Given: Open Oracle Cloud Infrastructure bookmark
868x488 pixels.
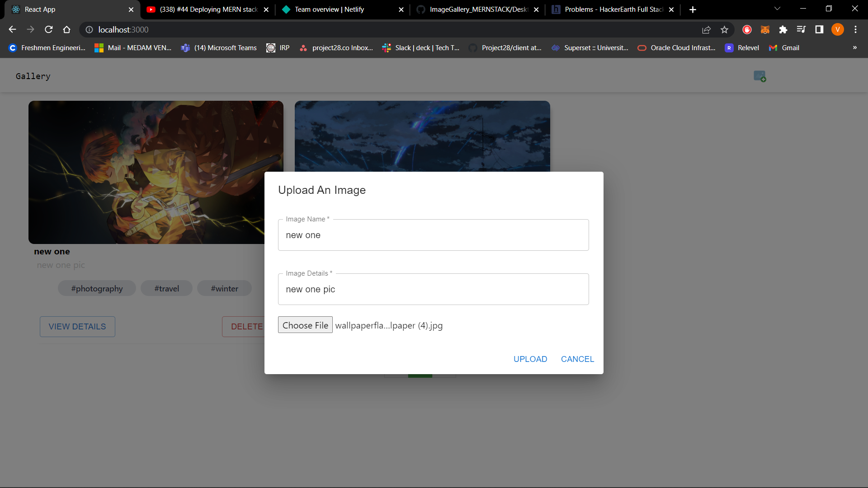Looking at the screenshot, I should pyautogui.click(x=676, y=47).
